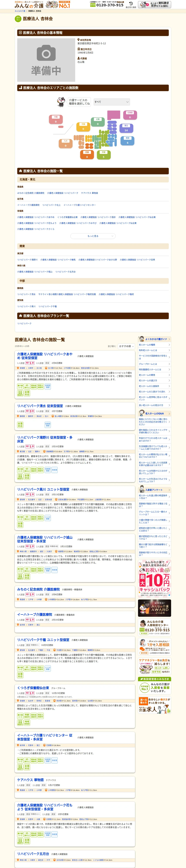Expand よくわかる介護ガイド sidebar header
Viewport: 186px width, 868px height.
click(x=155, y=339)
